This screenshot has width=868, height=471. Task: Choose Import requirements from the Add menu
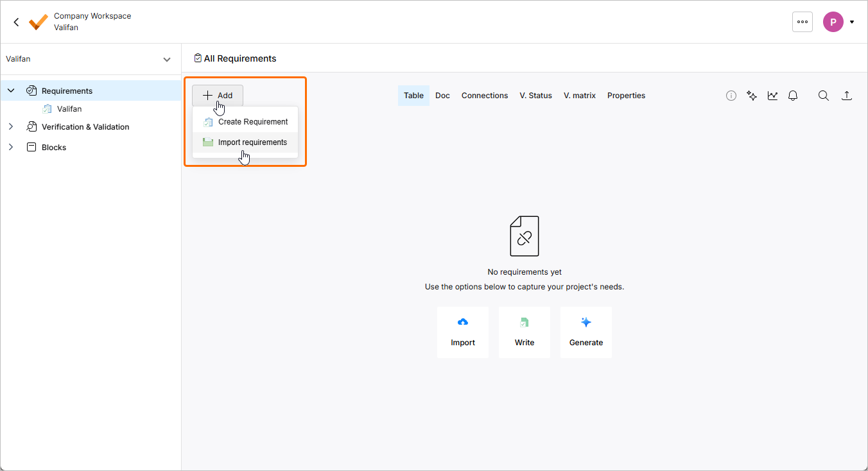245,142
